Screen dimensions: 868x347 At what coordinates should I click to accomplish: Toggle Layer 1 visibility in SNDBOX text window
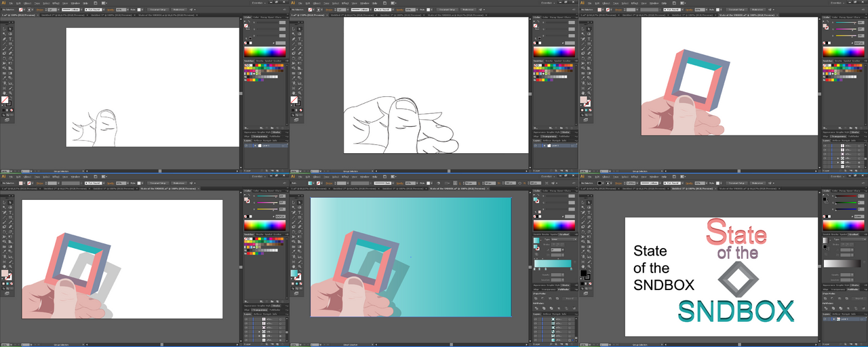point(825,319)
